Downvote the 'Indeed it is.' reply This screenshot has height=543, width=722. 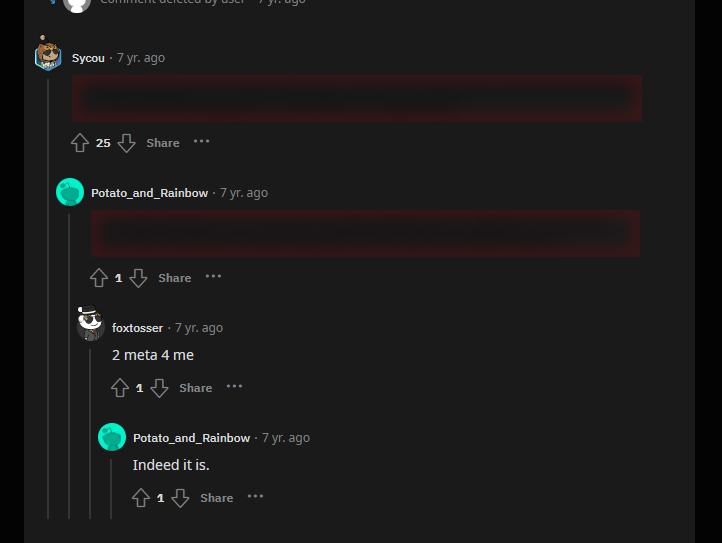click(x=180, y=498)
